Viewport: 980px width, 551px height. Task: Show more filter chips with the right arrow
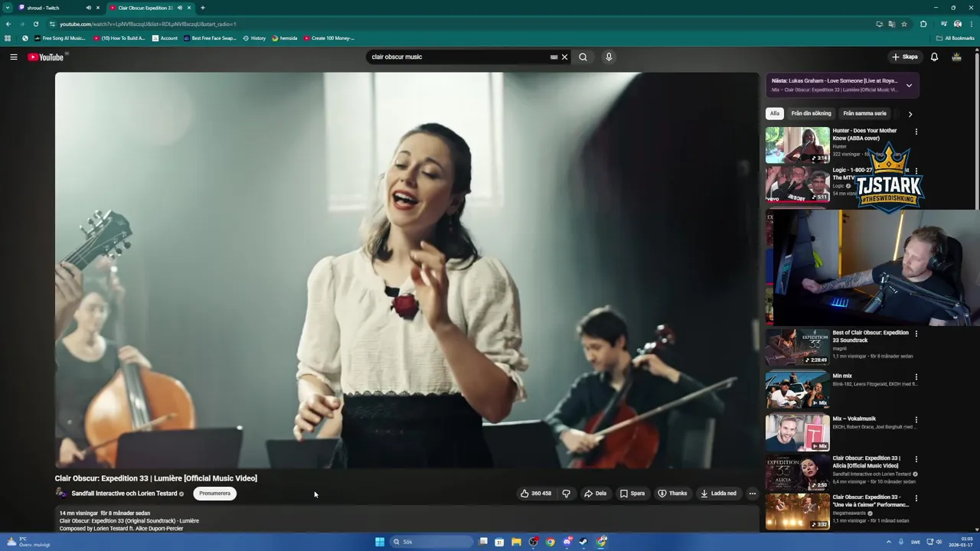[910, 114]
